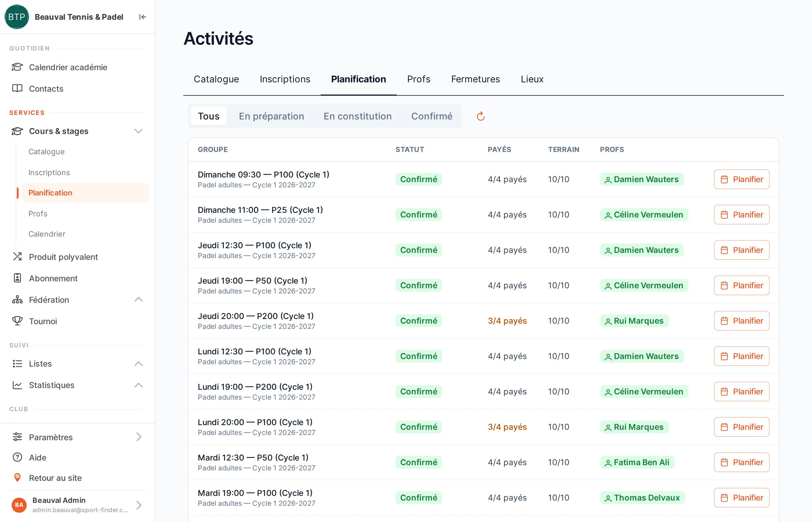This screenshot has height=522, width=812.
Task: Click the group title Mardi 12:30 — P50 (Cycle 1)
Action: 253,458
